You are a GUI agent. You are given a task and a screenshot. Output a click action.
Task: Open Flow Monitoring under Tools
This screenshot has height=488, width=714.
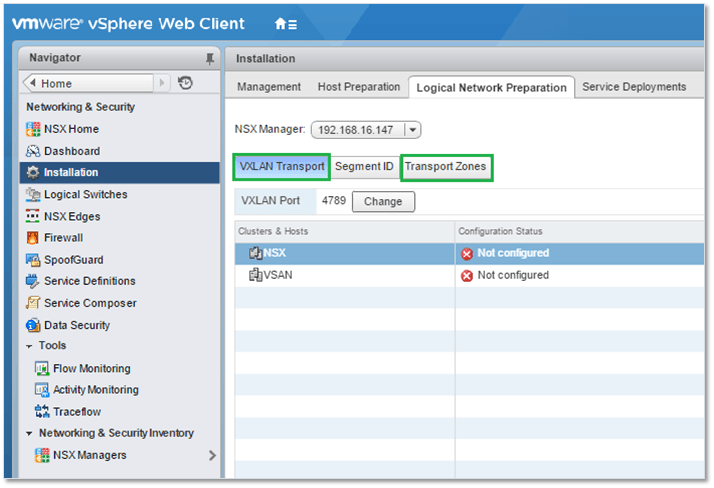pyautogui.click(x=92, y=368)
